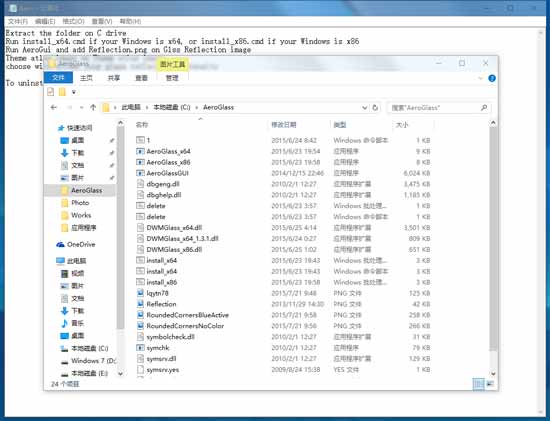This screenshot has height=421, width=550.
Task: Select the lqytn78 PNG image icon
Action: (x=140, y=293)
